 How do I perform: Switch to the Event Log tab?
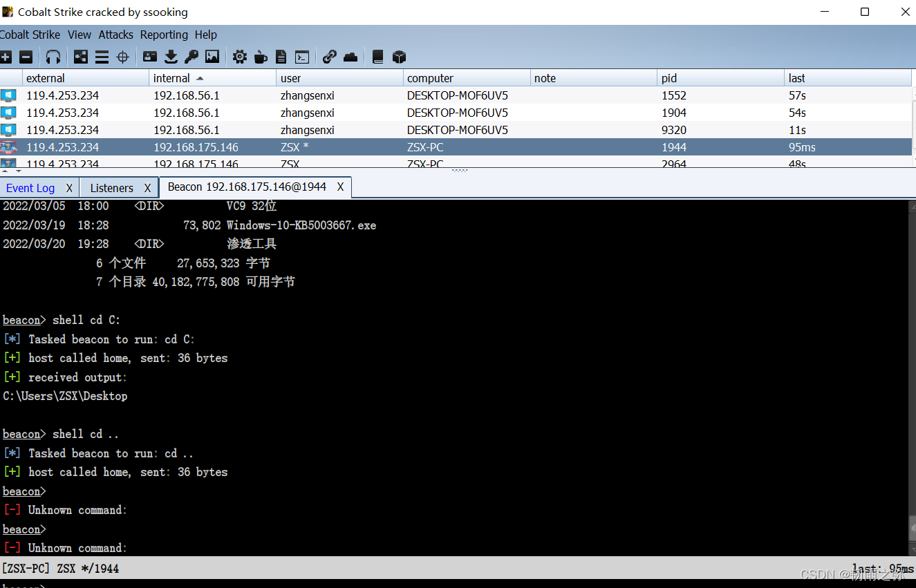[x=30, y=188]
